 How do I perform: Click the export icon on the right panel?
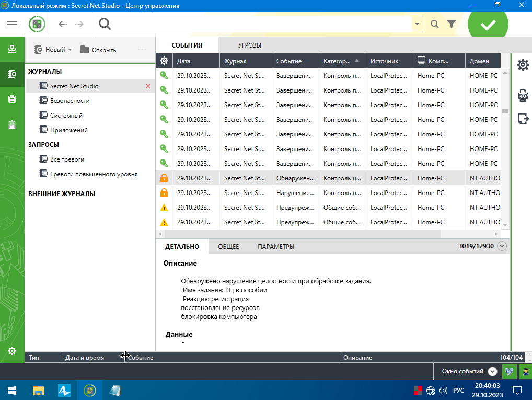[x=523, y=119]
